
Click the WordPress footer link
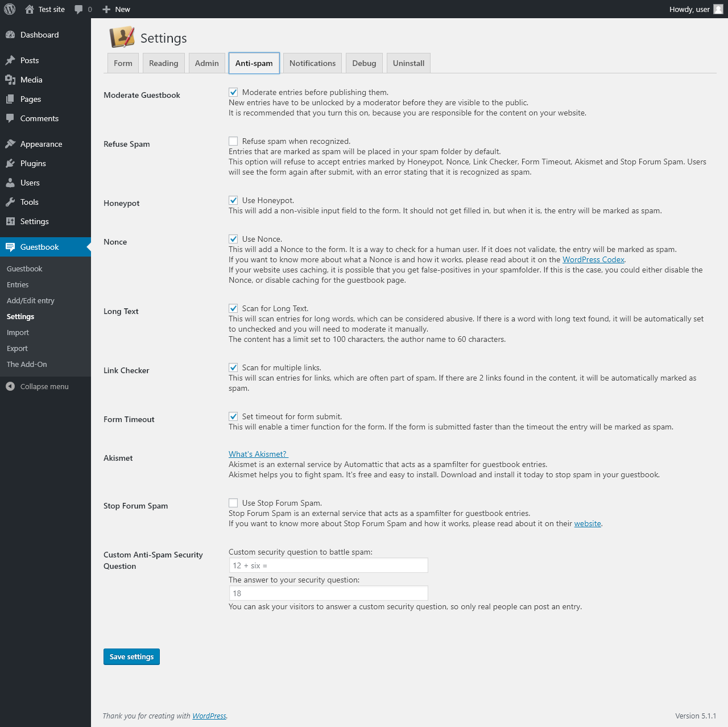coord(209,716)
